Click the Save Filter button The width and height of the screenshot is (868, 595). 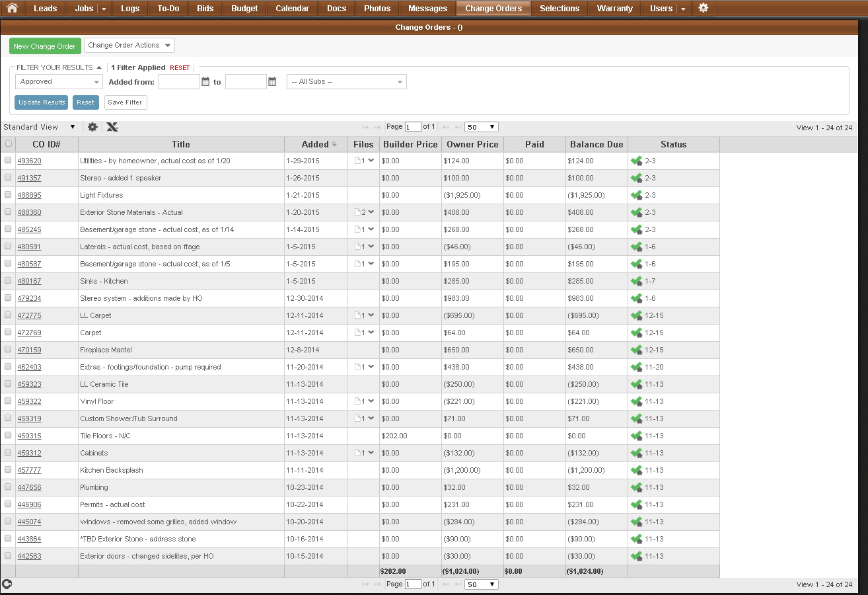(126, 102)
